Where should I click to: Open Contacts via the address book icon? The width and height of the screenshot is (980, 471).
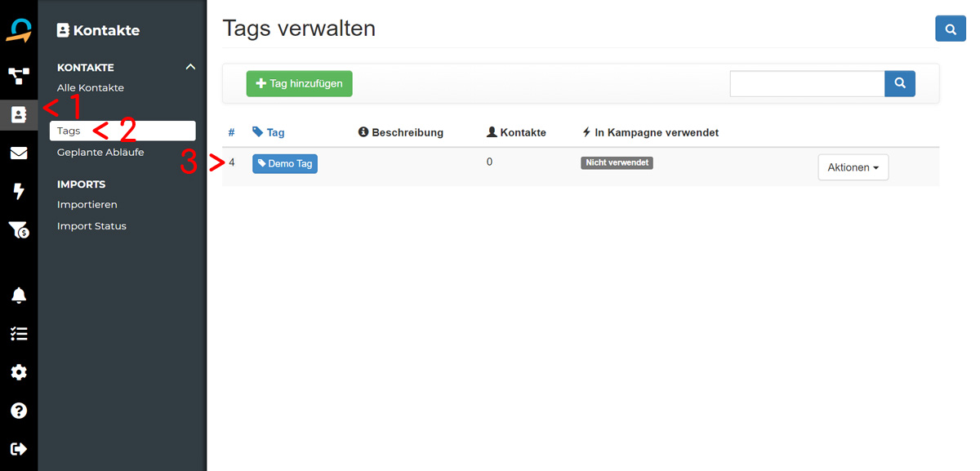(x=19, y=114)
